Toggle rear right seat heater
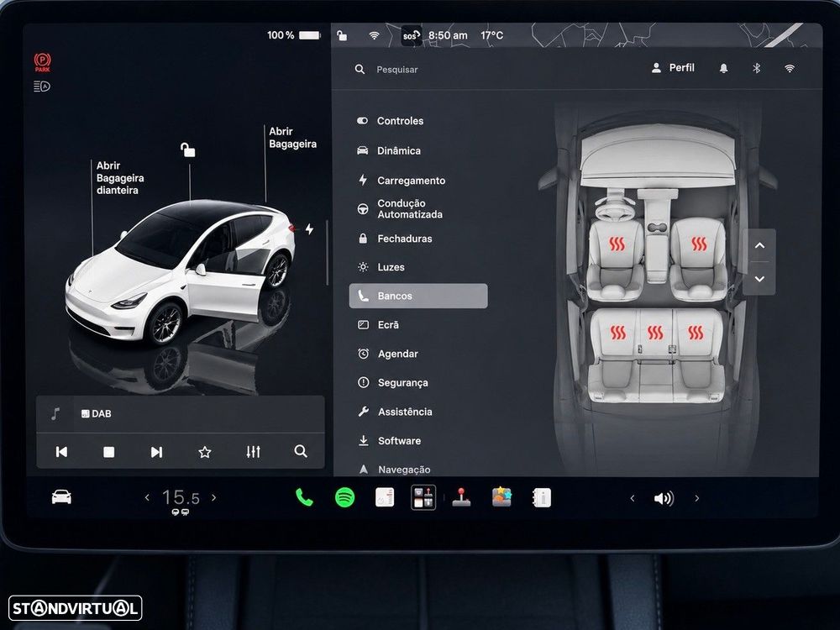Screen dimensions: 840x630 (696, 333)
